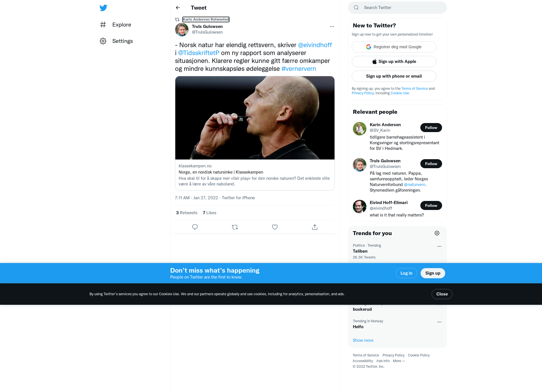542x392 pixels.
Task: Open more options for the Helfo trend
Action: [x=439, y=322]
